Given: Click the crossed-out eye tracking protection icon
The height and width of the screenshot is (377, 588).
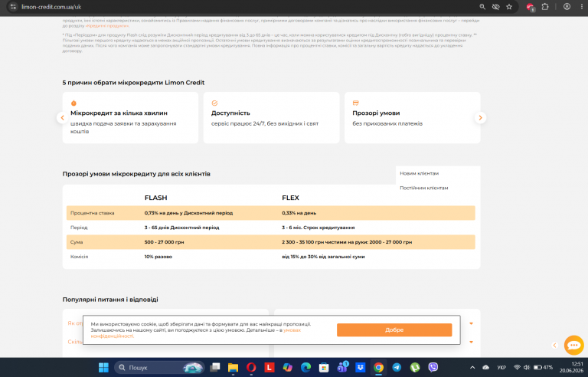Looking at the screenshot, I should click(x=495, y=7).
